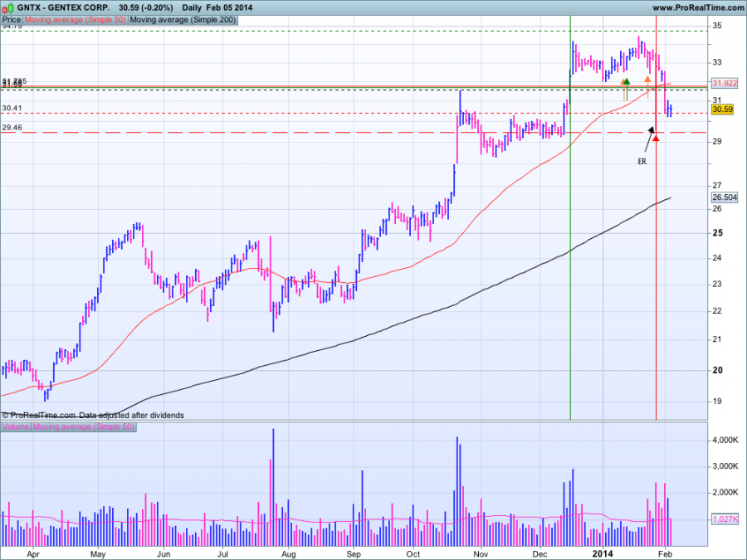Click the data adjusted after dividends notice

[x=131, y=416]
